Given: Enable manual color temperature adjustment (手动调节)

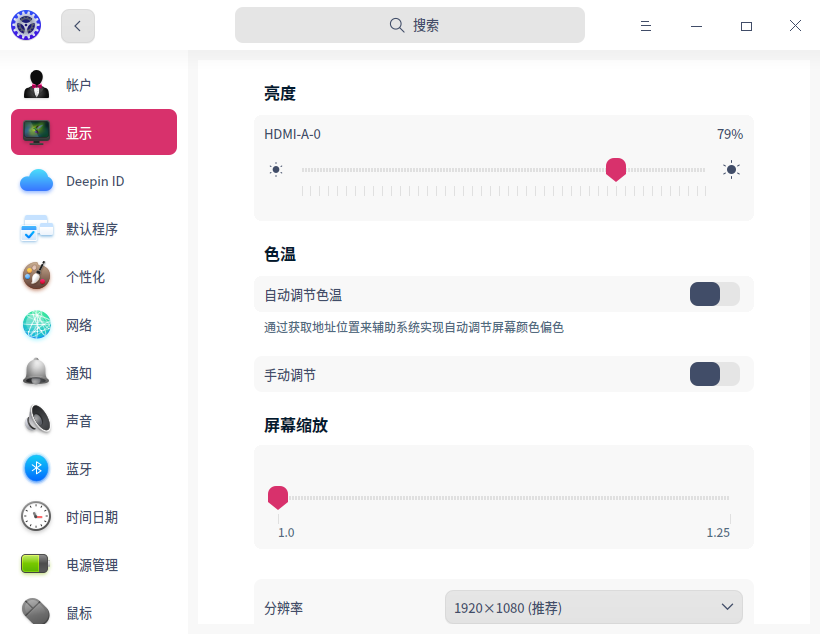Looking at the screenshot, I should (714, 374).
